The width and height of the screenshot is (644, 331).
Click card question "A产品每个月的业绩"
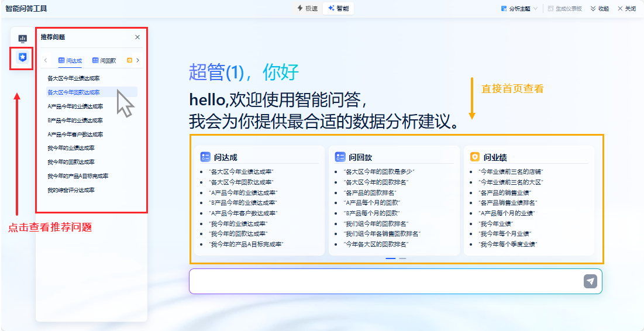(507, 213)
